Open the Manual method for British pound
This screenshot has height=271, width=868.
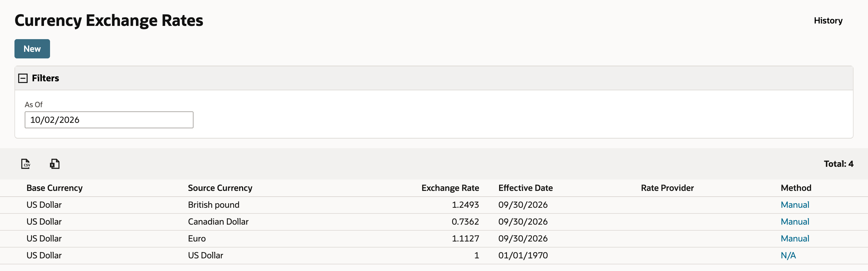pos(794,205)
